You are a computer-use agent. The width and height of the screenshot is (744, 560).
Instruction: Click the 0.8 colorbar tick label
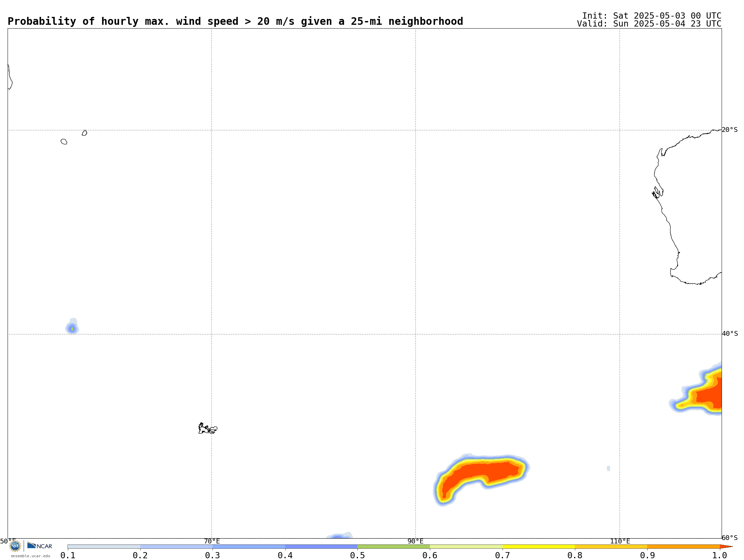tap(575, 556)
